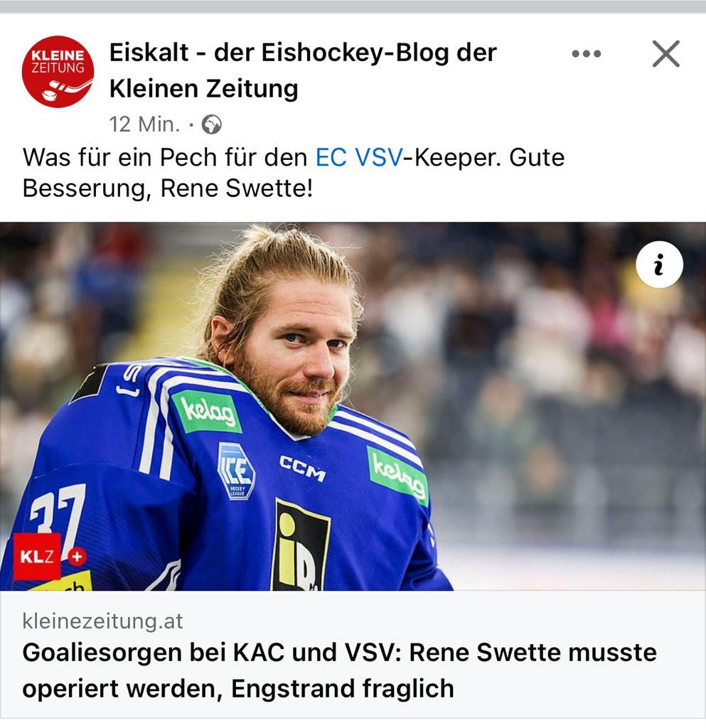The width and height of the screenshot is (706, 728).
Task: Click the 12 Min. timestamp
Action: 144,124
